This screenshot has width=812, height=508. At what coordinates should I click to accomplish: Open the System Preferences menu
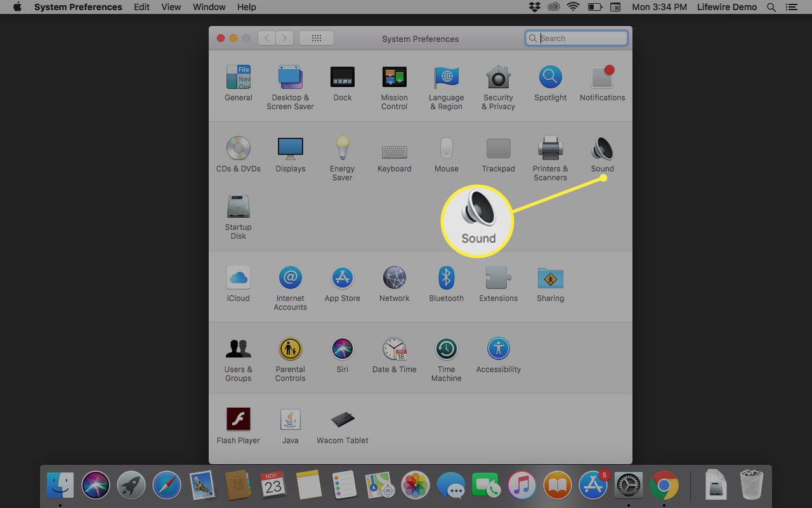(x=78, y=7)
